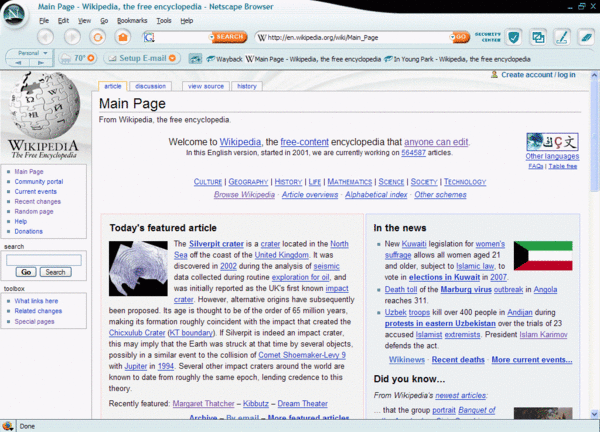The height and width of the screenshot is (432, 600).
Task: Click the Google search engine icon
Action: point(149,37)
